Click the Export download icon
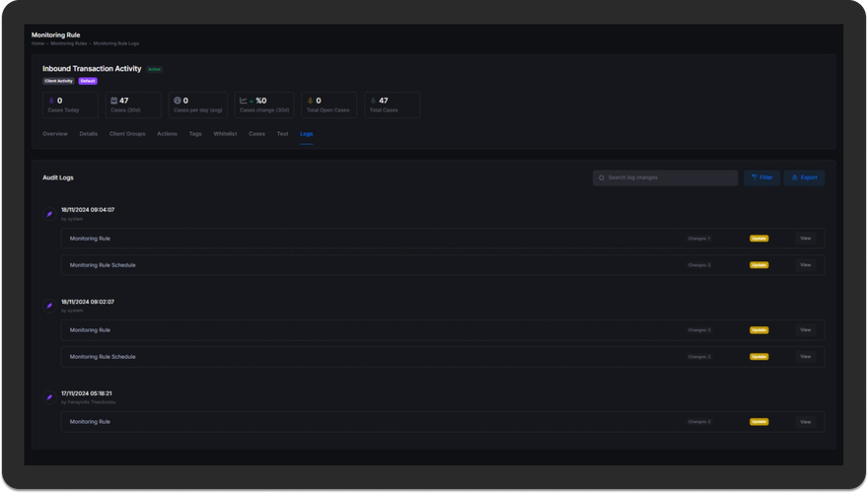Viewport: 868px width, 493px height. (x=794, y=177)
